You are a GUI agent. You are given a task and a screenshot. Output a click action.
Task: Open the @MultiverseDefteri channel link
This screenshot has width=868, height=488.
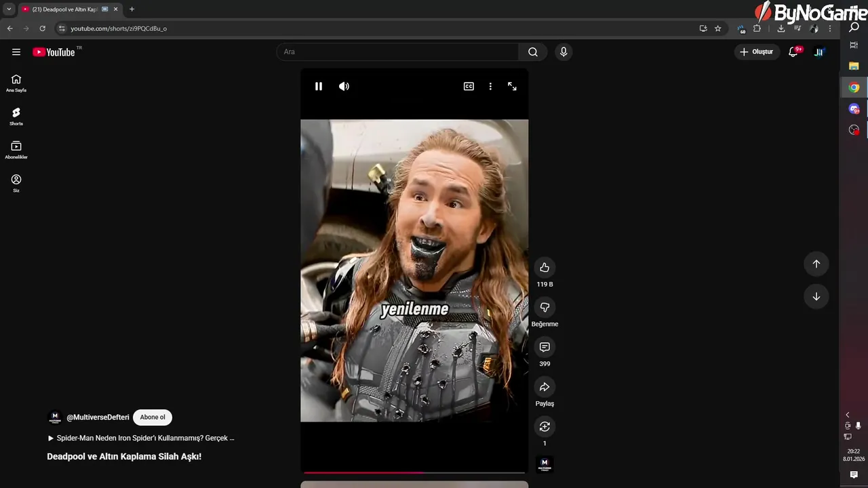98,418
